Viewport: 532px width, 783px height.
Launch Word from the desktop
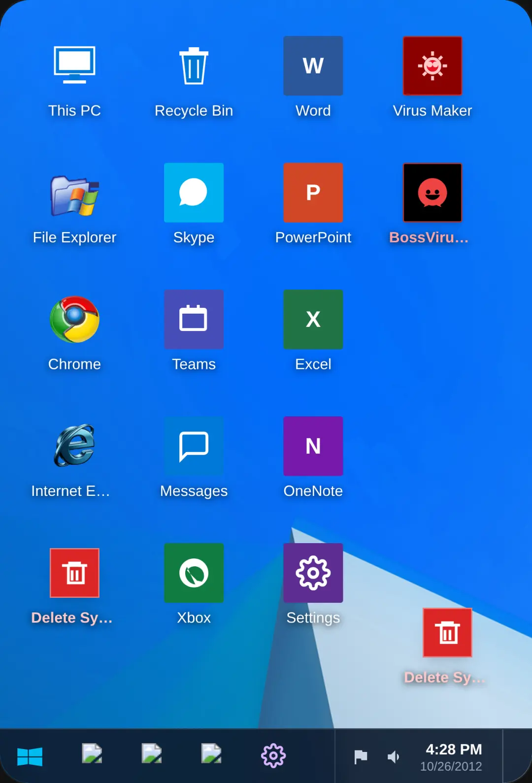coord(313,65)
